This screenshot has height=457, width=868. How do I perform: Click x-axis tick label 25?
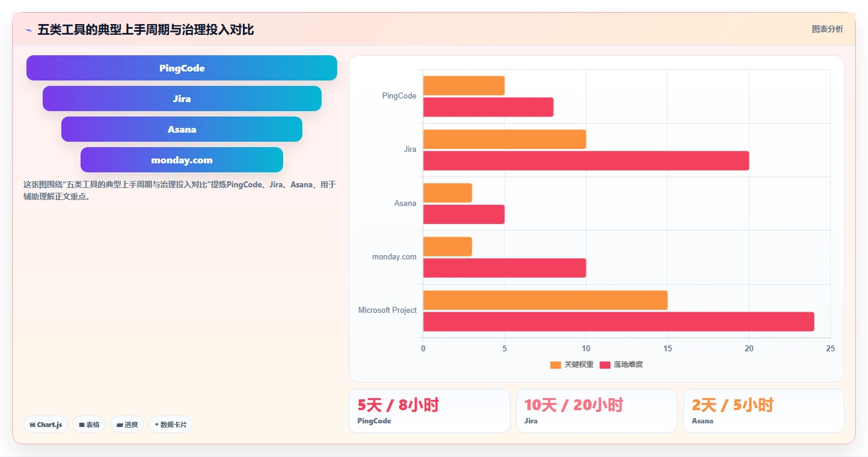[x=830, y=348]
